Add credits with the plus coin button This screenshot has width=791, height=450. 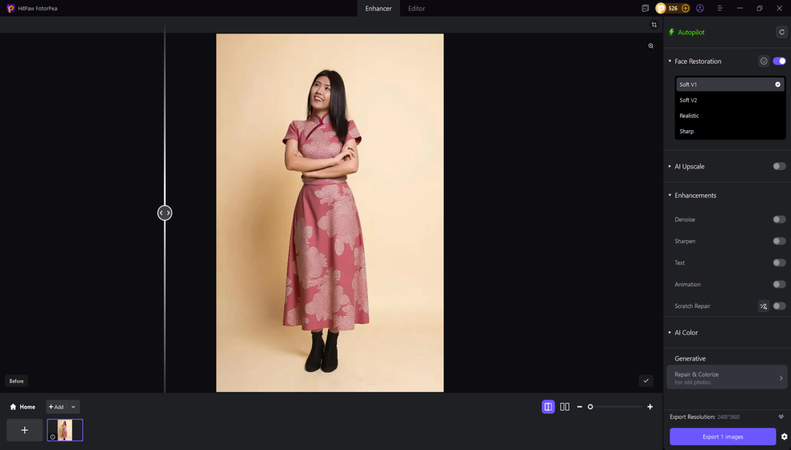[685, 8]
